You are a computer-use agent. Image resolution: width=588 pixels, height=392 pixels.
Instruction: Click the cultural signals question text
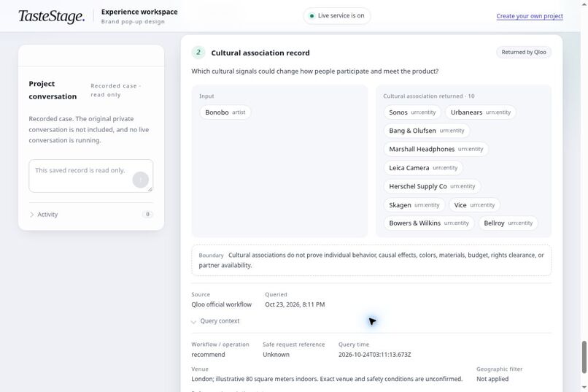click(x=314, y=72)
